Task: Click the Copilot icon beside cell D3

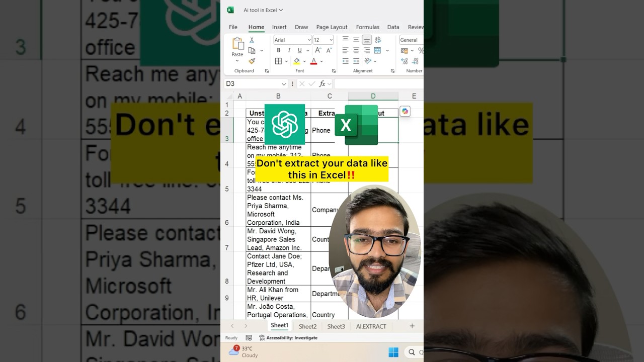Action: (405, 111)
